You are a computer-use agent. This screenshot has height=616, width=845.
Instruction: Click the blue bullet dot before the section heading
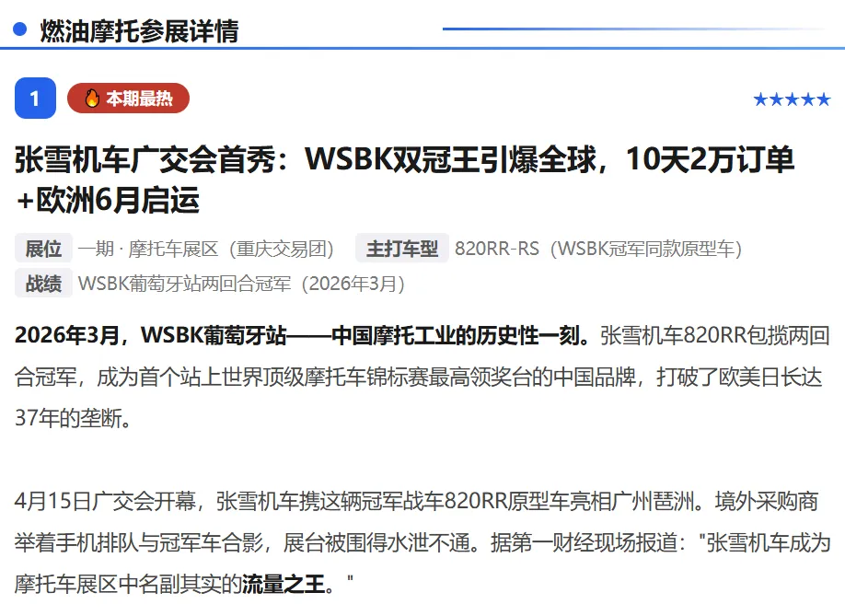20,29
